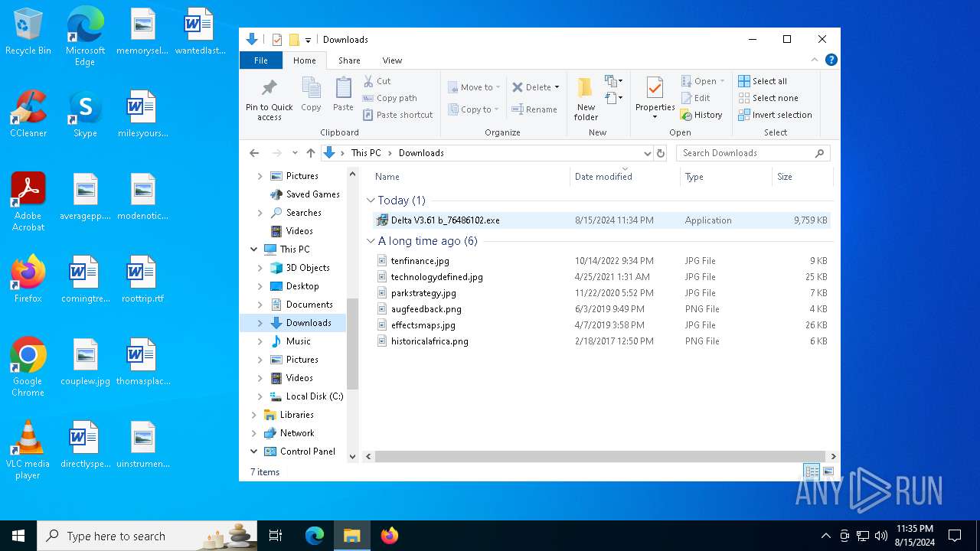The height and width of the screenshot is (551, 980).
Task: Expand the Local Disk (C:) tree node
Action: tap(260, 396)
